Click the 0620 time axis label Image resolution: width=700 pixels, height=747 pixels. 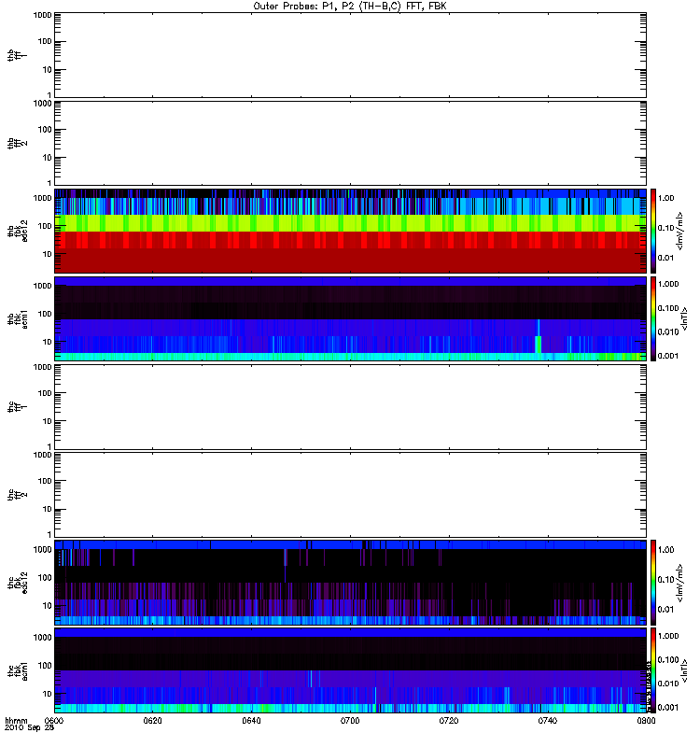click(152, 721)
